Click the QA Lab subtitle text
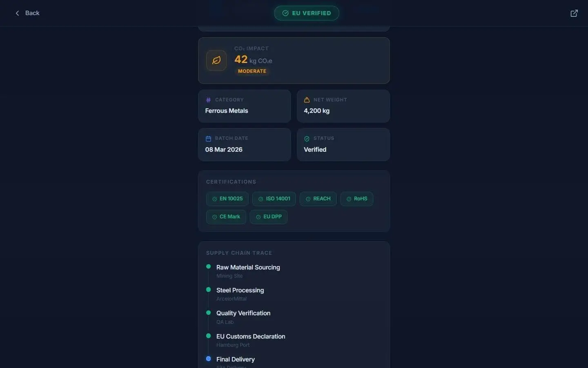The width and height of the screenshot is (588, 368). (x=225, y=322)
